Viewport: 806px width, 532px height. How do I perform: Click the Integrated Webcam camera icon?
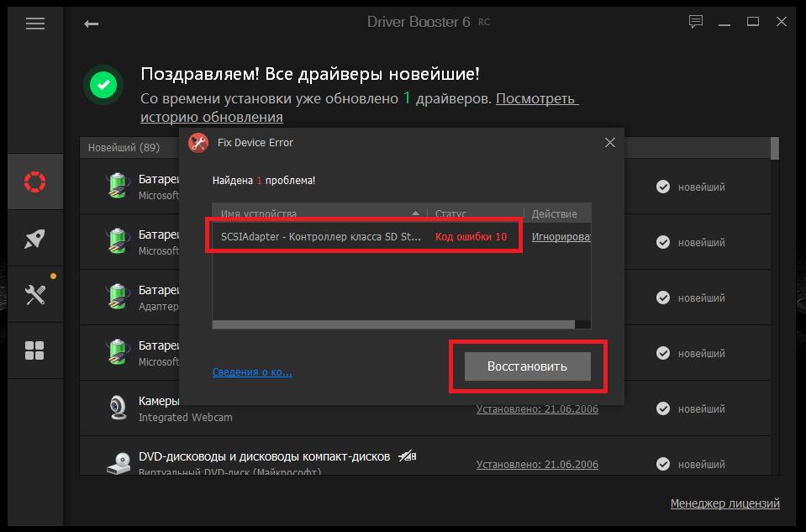click(x=119, y=408)
